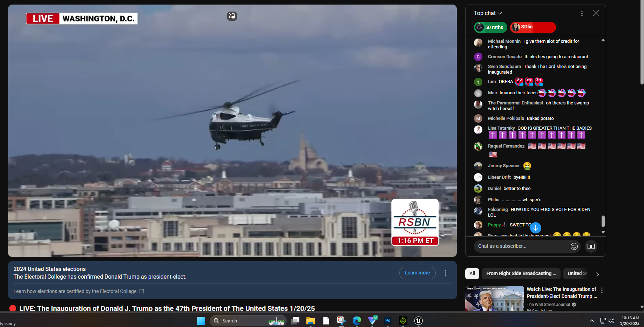Open Task View from the taskbar
The width and height of the screenshot is (644, 327).
(295, 321)
